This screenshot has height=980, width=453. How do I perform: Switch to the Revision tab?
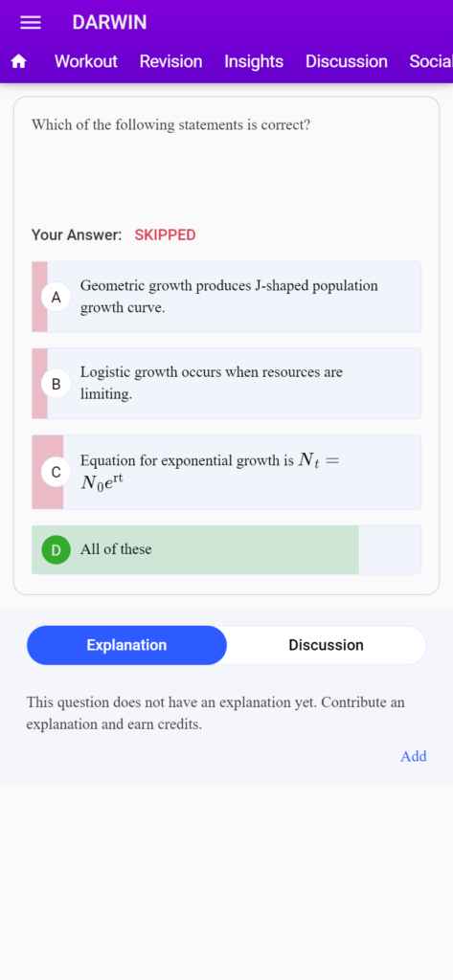click(x=170, y=61)
